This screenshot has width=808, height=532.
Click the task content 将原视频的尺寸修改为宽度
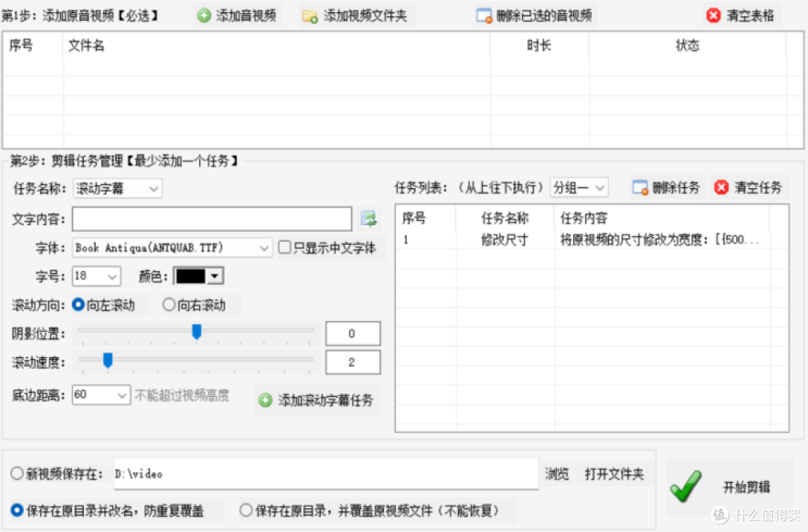[x=660, y=239]
